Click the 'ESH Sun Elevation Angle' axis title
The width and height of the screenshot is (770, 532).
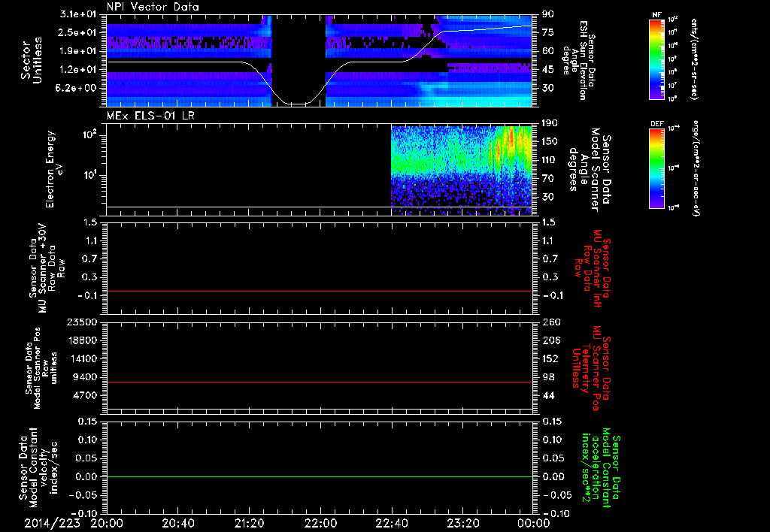tap(580, 60)
